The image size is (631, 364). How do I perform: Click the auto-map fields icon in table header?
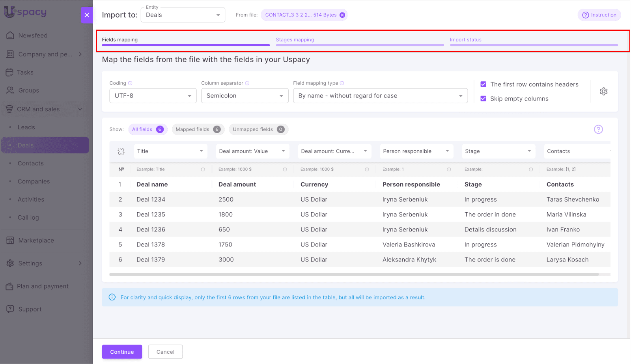121,151
